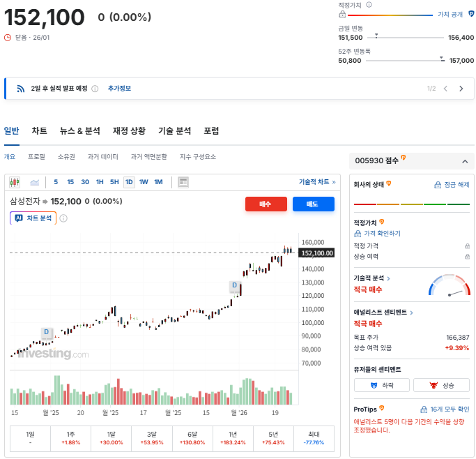Open the 기술 분석 tab
Viewport: 476px width, 459px height.
click(x=174, y=131)
